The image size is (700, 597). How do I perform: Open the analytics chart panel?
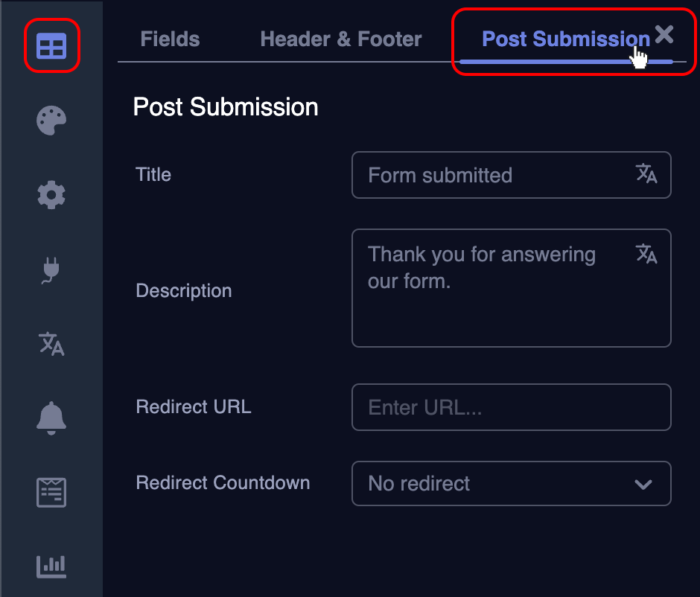point(51,566)
